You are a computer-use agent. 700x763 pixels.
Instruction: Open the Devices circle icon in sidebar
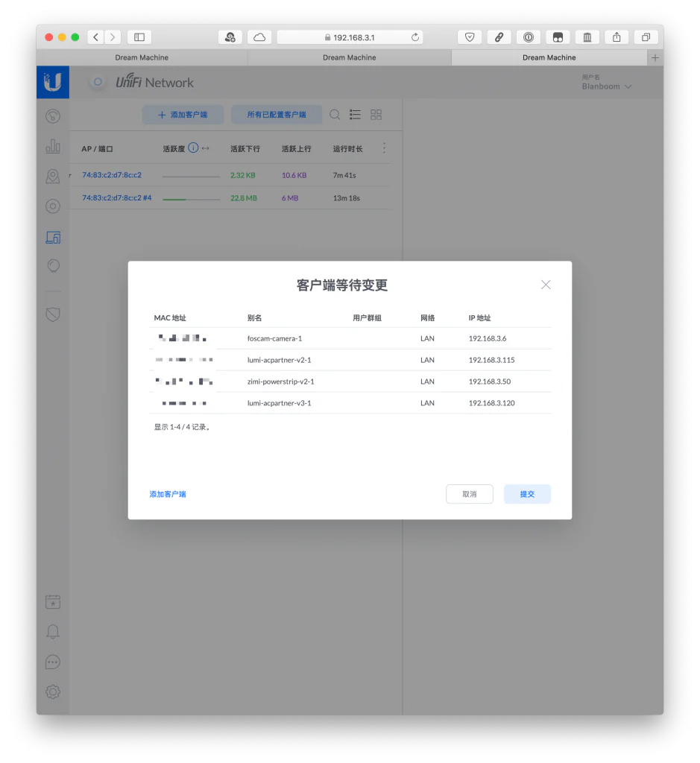[x=53, y=206]
